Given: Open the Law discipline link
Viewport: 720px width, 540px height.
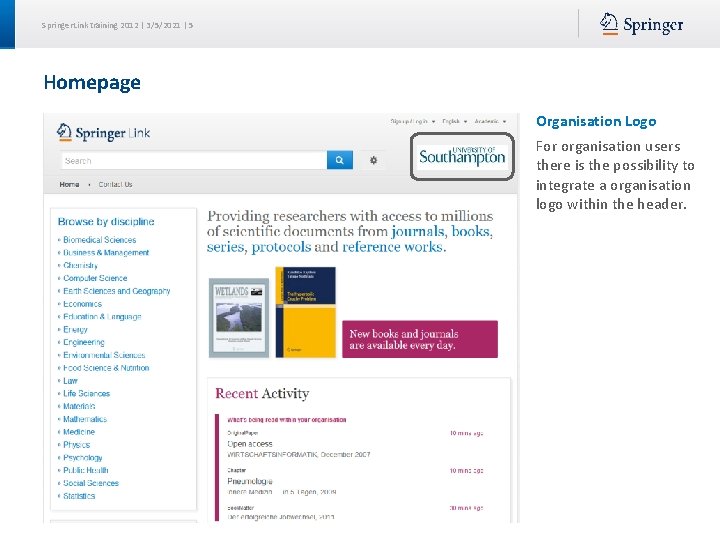Looking at the screenshot, I should [70, 381].
